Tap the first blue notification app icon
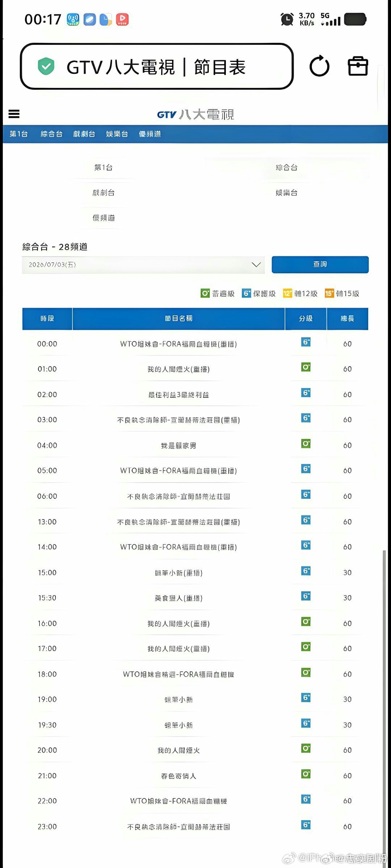The height and width of the screenshot is (868, 391). click(x=73, y=19)
